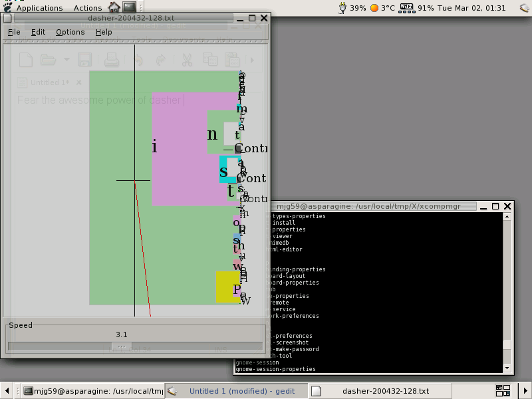The image size is (532, 399).
Task: Click the workspace switcher in bottom panel
Action: point(503,391)
